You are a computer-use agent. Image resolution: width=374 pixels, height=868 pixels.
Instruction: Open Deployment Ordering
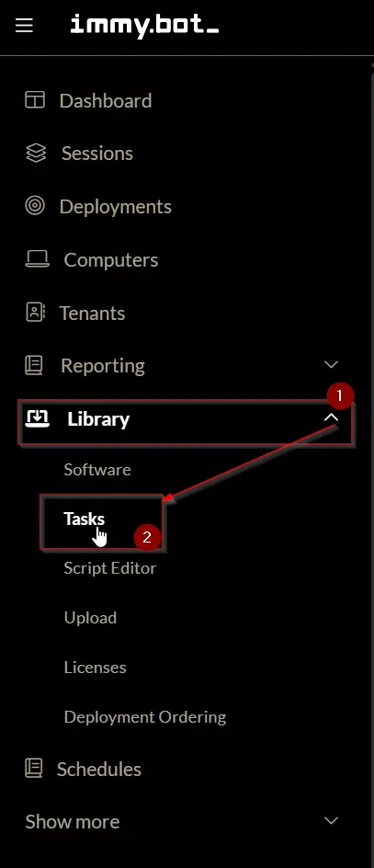[x=145, y=717]
